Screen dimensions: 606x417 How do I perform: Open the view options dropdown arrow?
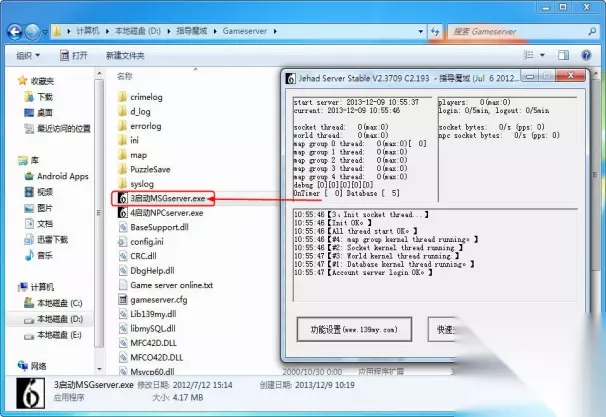coord(542,55)
